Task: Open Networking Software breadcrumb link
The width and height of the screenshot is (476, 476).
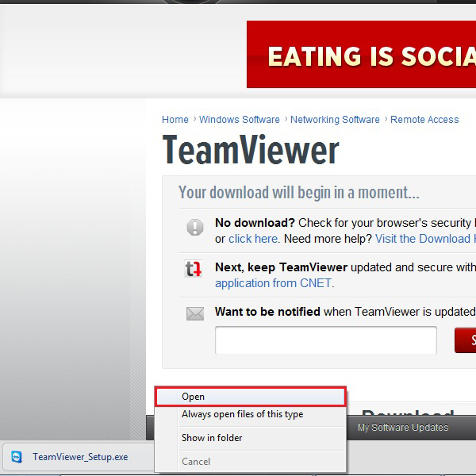Action: coord(335,120)
